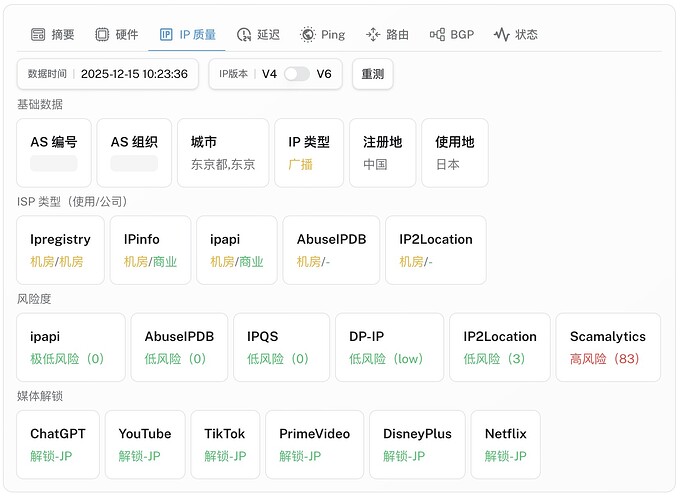Click the PrimeVideo 解锁-JP card

point(314,445)
